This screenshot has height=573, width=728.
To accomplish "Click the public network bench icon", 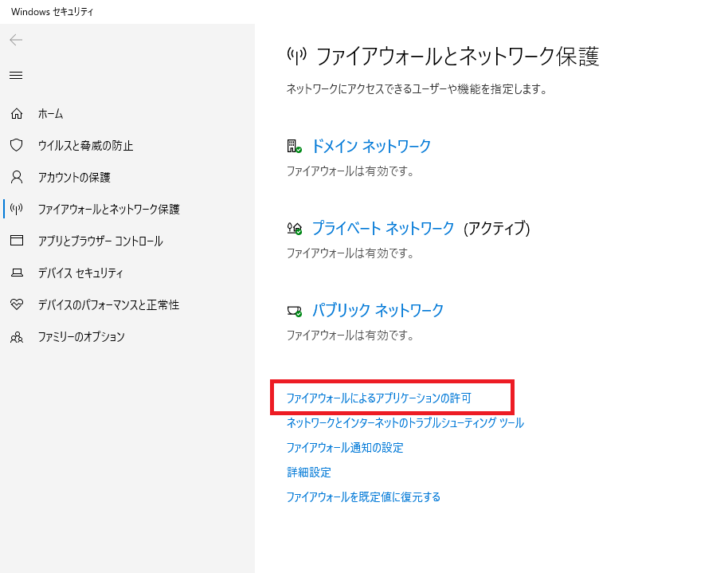I will click(x=295, y=311).
